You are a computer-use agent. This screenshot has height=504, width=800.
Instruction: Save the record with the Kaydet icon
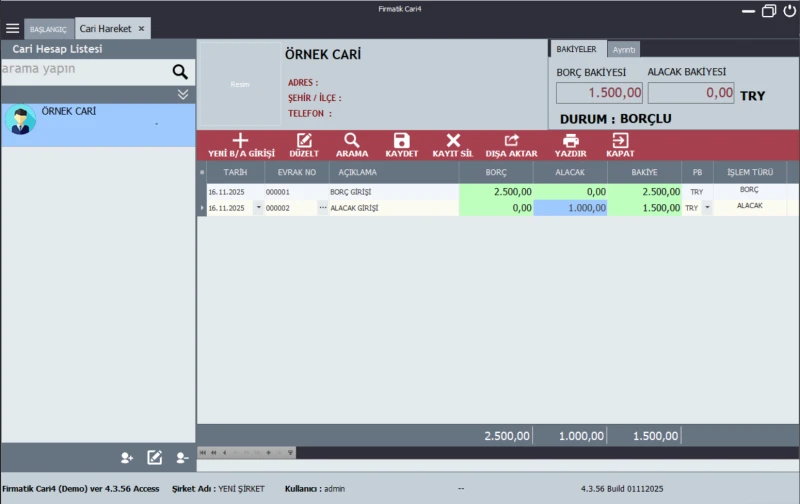401,141
